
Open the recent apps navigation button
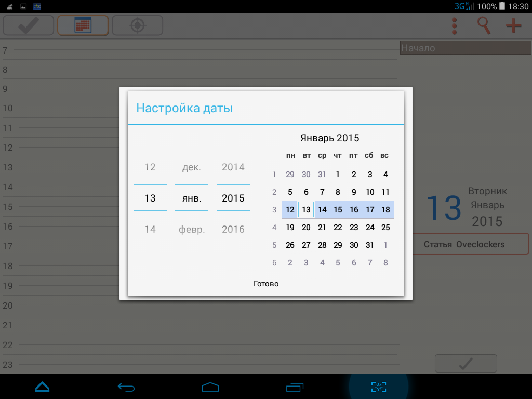(x=295, y=387)
